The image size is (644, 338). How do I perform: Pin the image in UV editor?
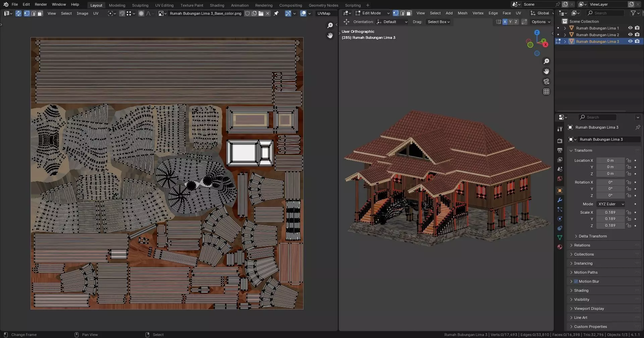coord(276,13)
